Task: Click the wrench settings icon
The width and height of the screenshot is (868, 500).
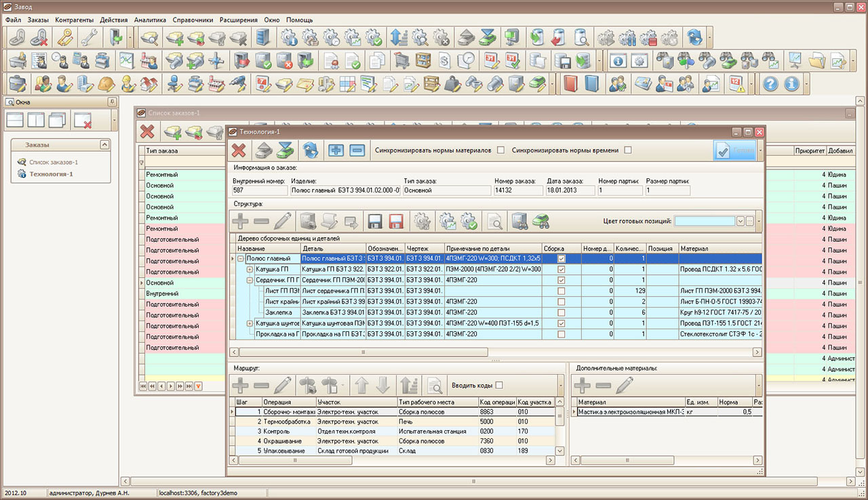Action: (x=88, y=37)
